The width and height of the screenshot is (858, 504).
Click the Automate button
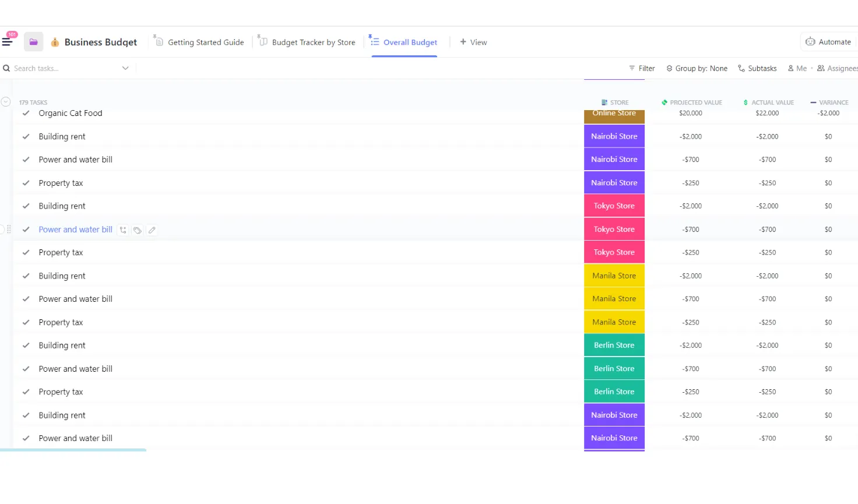coord(828,42)
